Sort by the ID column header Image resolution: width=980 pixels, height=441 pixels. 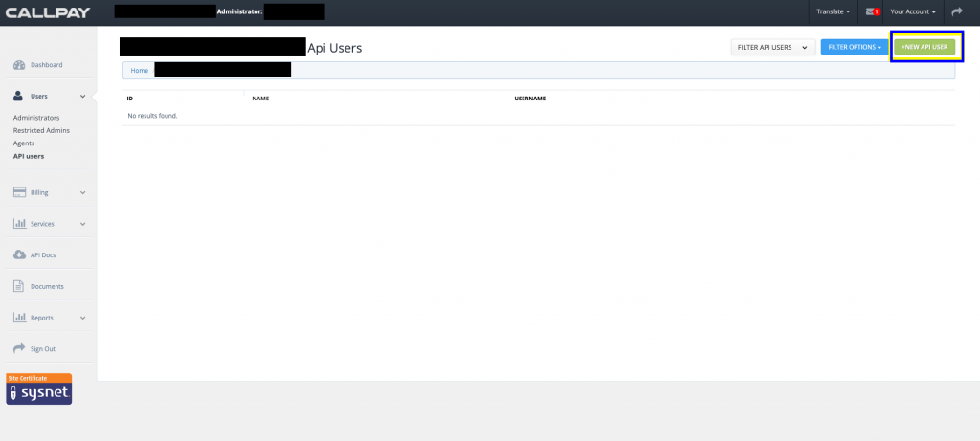(x=130, y=99)
